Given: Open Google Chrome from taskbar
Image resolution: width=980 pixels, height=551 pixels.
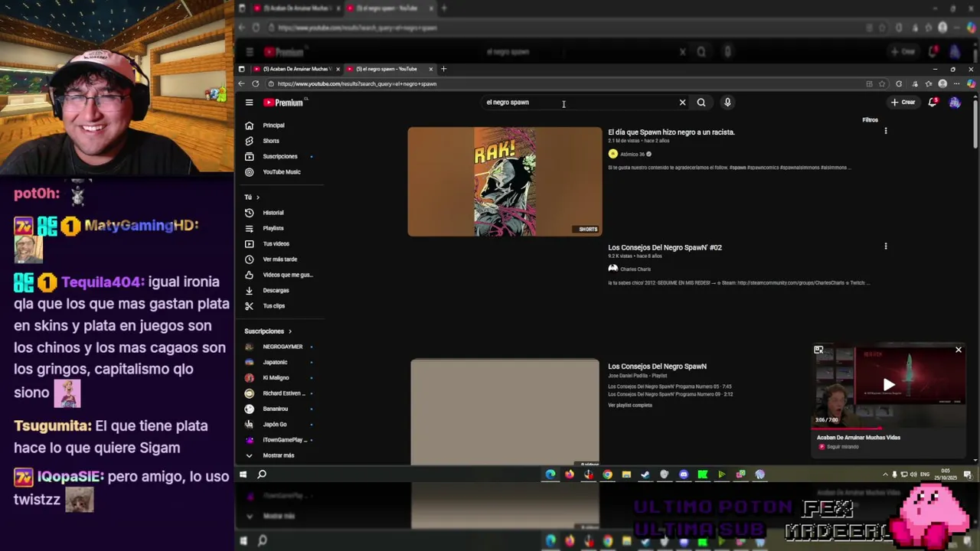Looking at the screenshot, I should click(x=607, y=474).
